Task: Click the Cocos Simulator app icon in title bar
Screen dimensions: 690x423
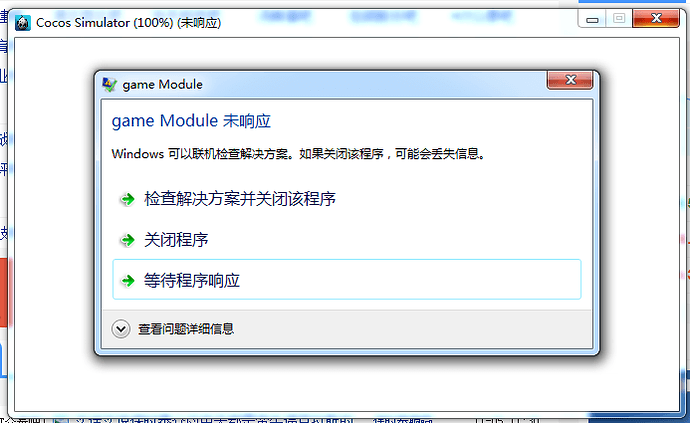Action: pos(22,22)
